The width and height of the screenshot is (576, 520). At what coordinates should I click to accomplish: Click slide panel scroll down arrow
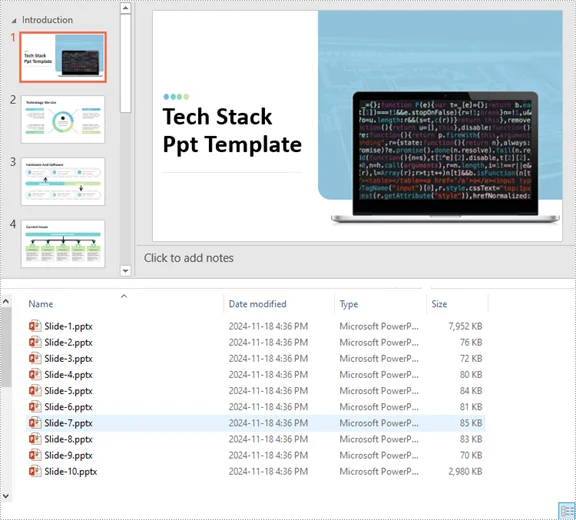click(126, 271)
